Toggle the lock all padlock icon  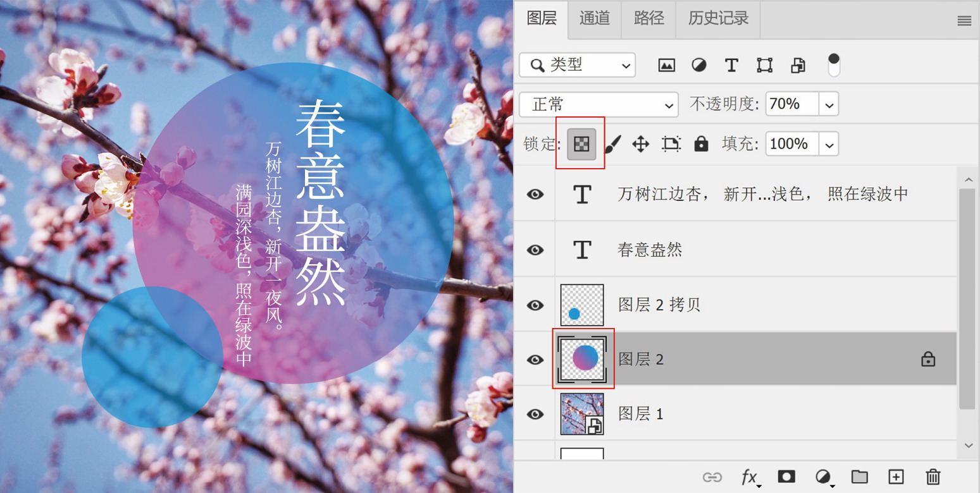pos(701,145)
